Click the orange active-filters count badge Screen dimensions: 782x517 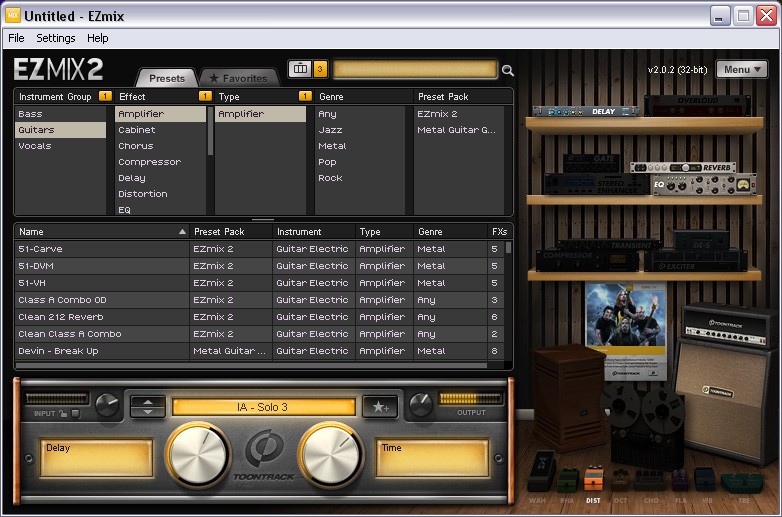pos(320,69)
